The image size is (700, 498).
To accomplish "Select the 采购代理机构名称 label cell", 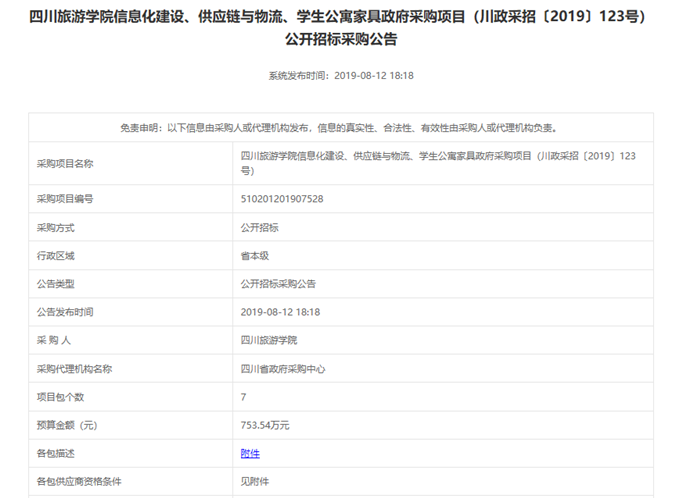I will [x=131, y=369].
